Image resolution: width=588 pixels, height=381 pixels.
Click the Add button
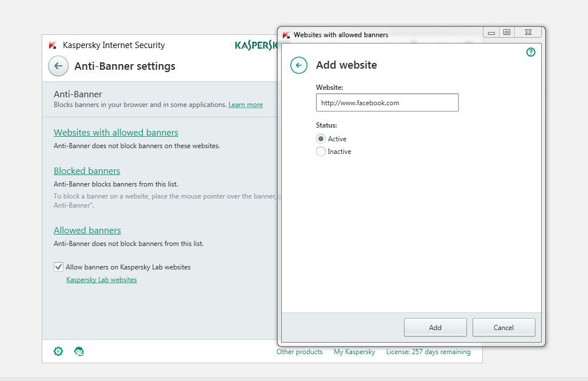pyautogui.click(x=435, y=327)
